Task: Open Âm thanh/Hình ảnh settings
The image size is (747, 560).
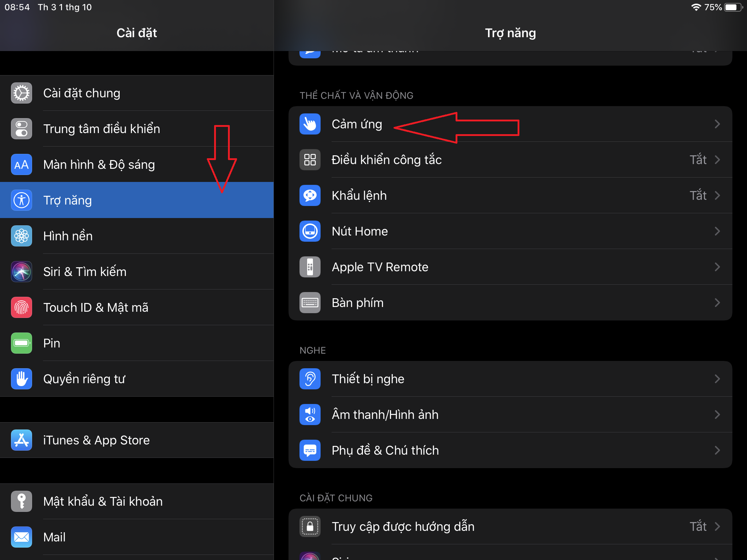Action: coord(510,415)
